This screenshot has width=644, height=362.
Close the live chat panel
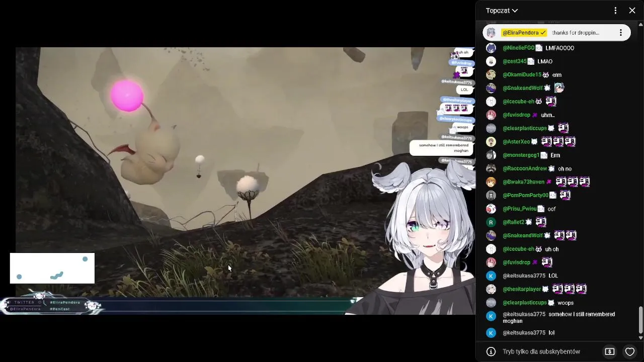(x=632, y=11)
